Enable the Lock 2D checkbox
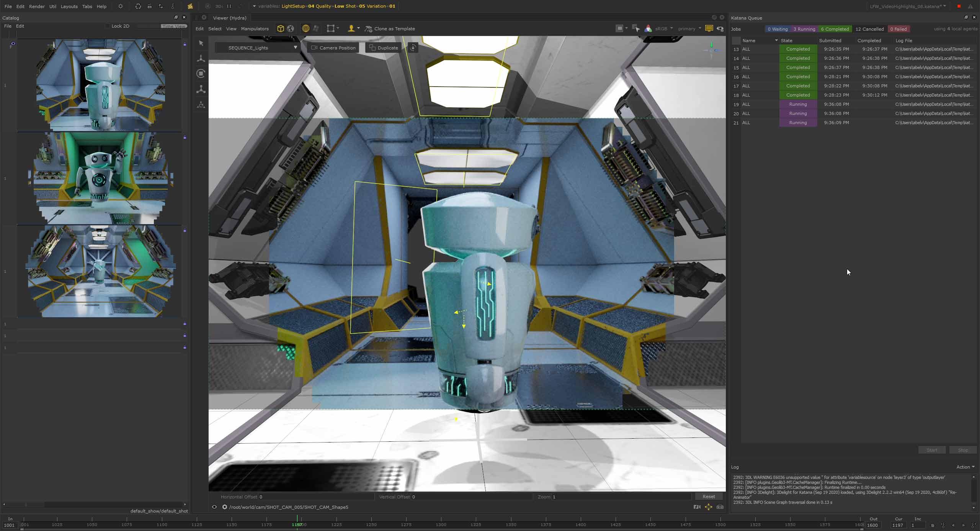980x531 pixels. (108, 26)
